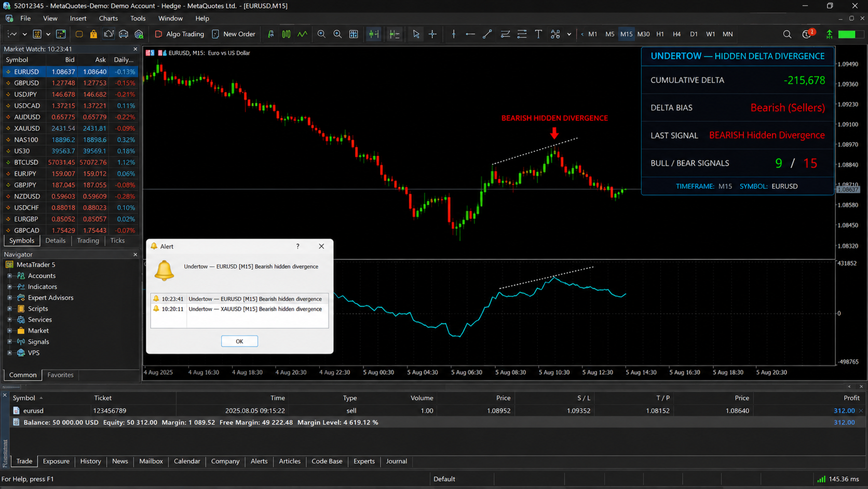Viewport: 868px width, 489px height.
Task: Click the connection status 145.36 ms indicator
Action: coord(838,479)
